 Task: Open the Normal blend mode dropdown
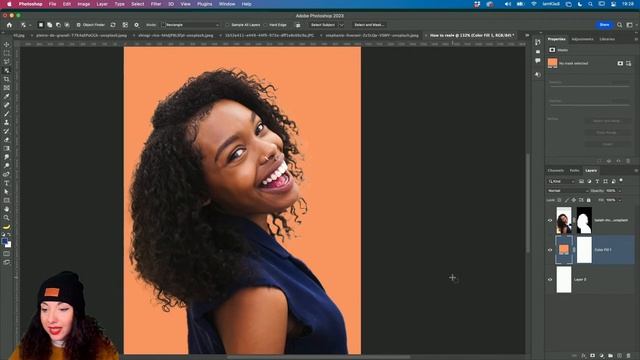[x=567, y=191]
